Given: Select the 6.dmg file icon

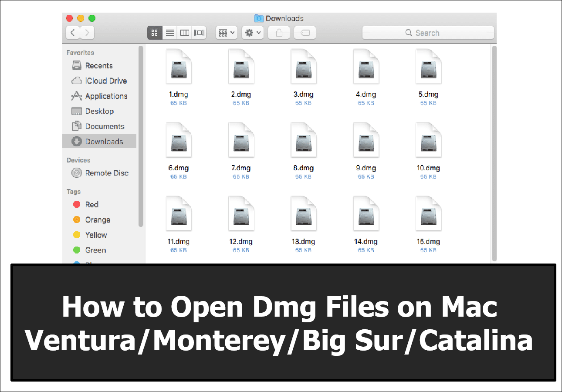Looking at the screenshot, I should point(179,140).
